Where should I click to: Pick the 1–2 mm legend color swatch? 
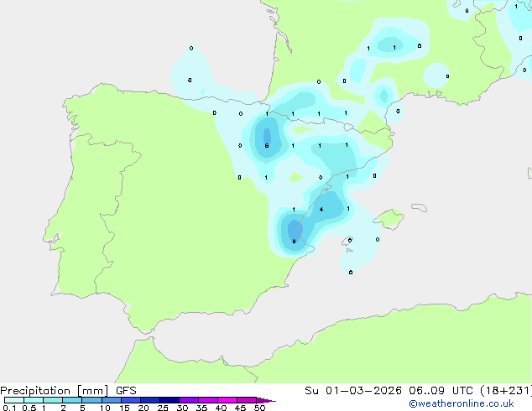click(53, 400)
